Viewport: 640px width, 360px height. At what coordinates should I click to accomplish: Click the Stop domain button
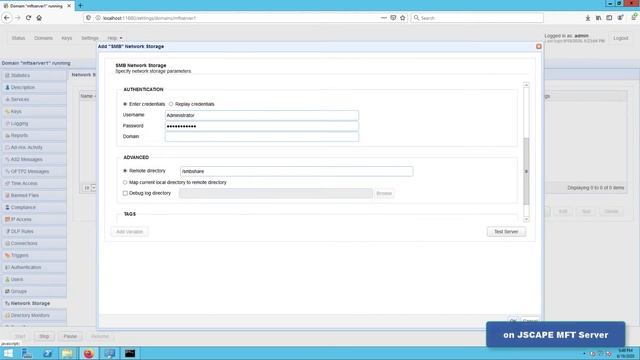pos(44,336)
